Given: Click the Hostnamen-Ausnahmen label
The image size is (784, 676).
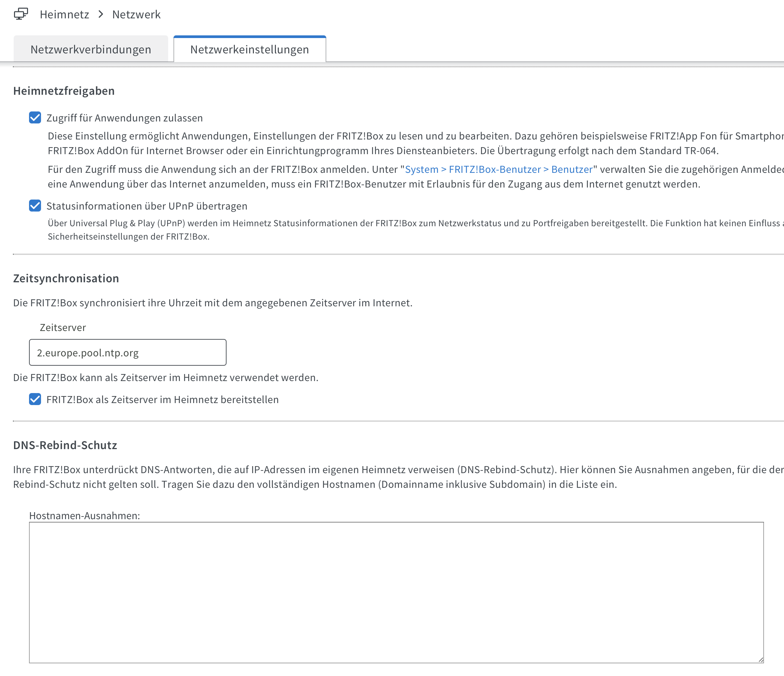Looking at the screenshot, I should 85,516.
